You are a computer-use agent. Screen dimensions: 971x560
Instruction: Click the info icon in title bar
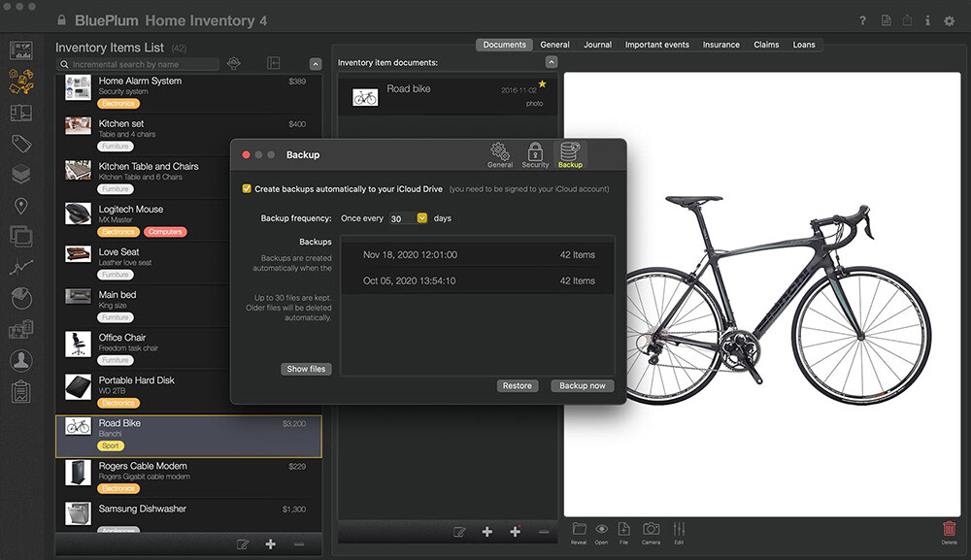click(927, 20)
